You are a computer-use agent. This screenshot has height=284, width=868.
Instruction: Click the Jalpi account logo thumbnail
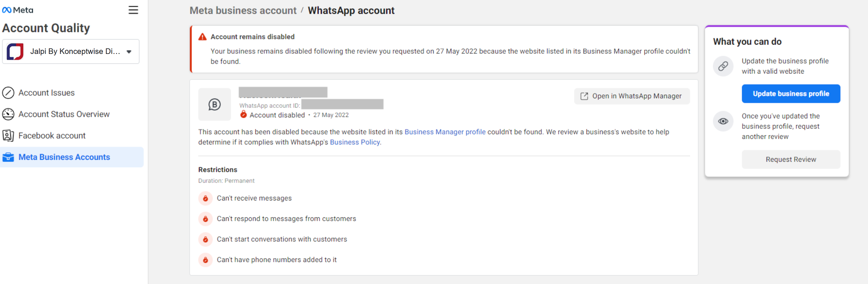[x=15, y=52]
